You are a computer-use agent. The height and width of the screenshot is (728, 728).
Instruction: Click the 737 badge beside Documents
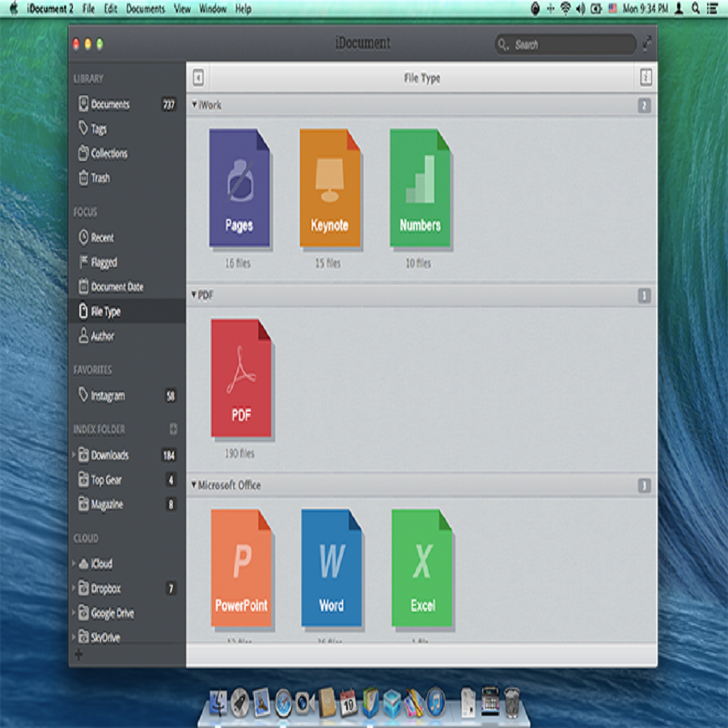coord(168,104)
